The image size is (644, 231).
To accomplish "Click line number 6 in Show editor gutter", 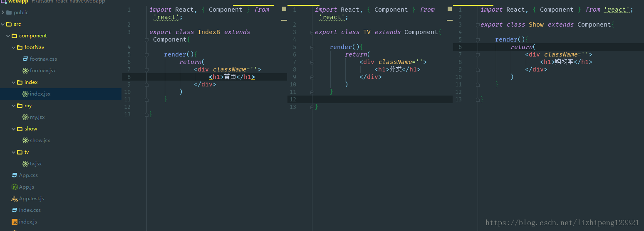I will click(x=460, y=47).
